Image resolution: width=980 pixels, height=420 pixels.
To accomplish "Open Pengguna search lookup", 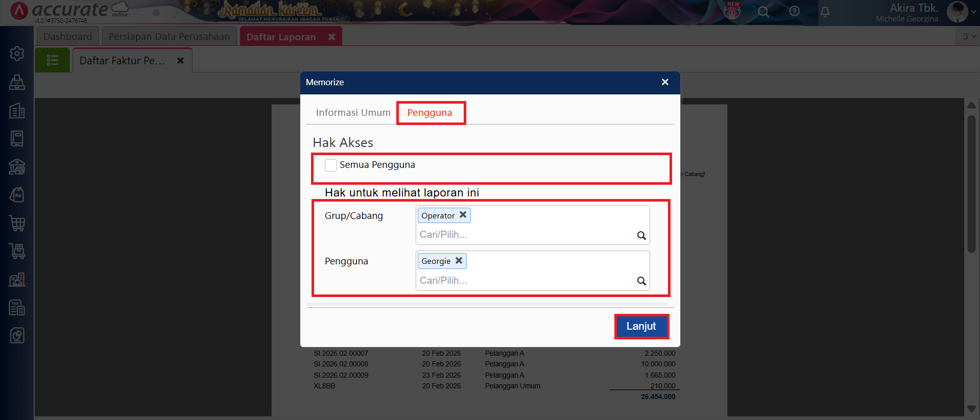I will 641,281.
